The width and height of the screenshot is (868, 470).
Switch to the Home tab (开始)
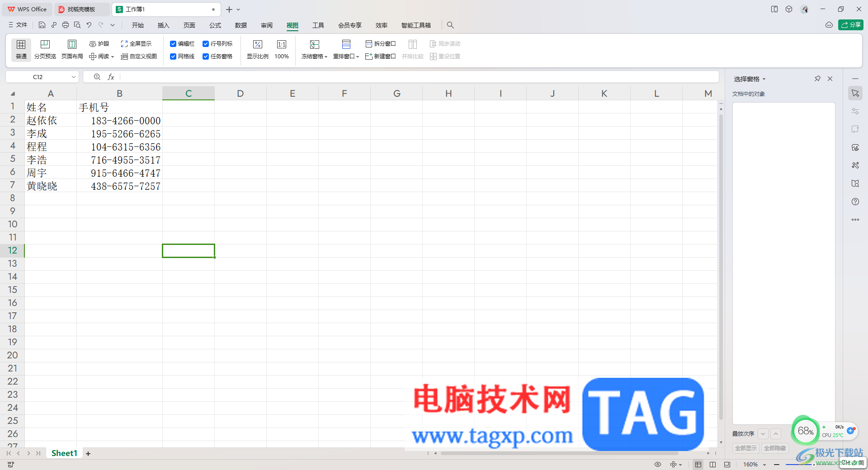(x=138, y=25)
